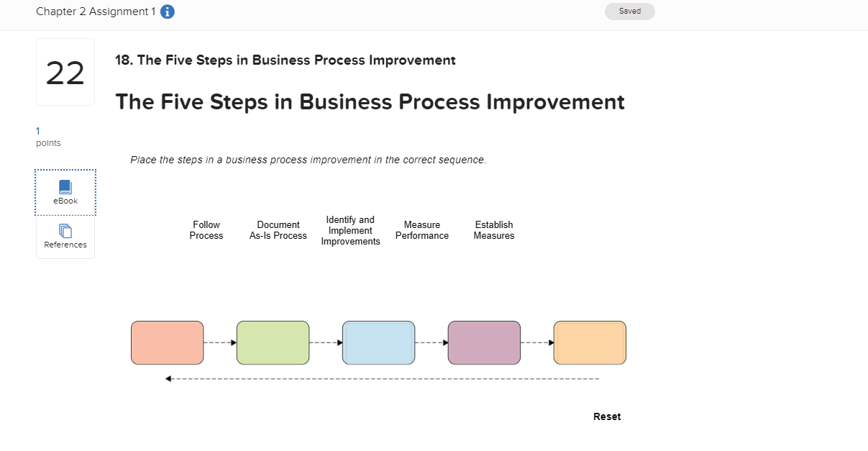Select "Identify and Implement Improvements" label
Image resolution: width=868 pixels, height=451 pixels.
click(350, 230)
